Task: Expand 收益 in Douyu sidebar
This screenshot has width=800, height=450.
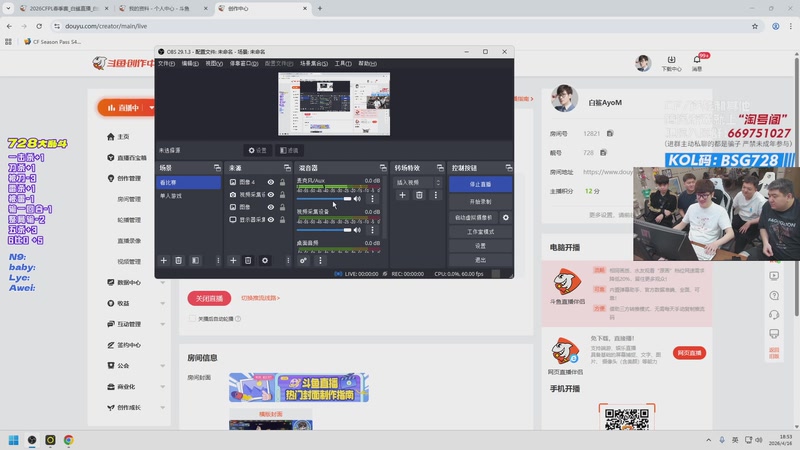Action: [x=163, y=303]
